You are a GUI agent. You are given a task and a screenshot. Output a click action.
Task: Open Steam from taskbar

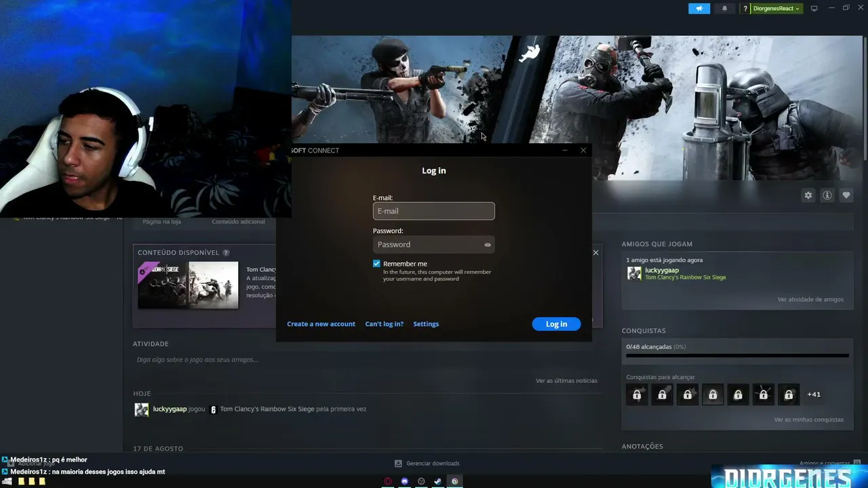coord(438,481)
